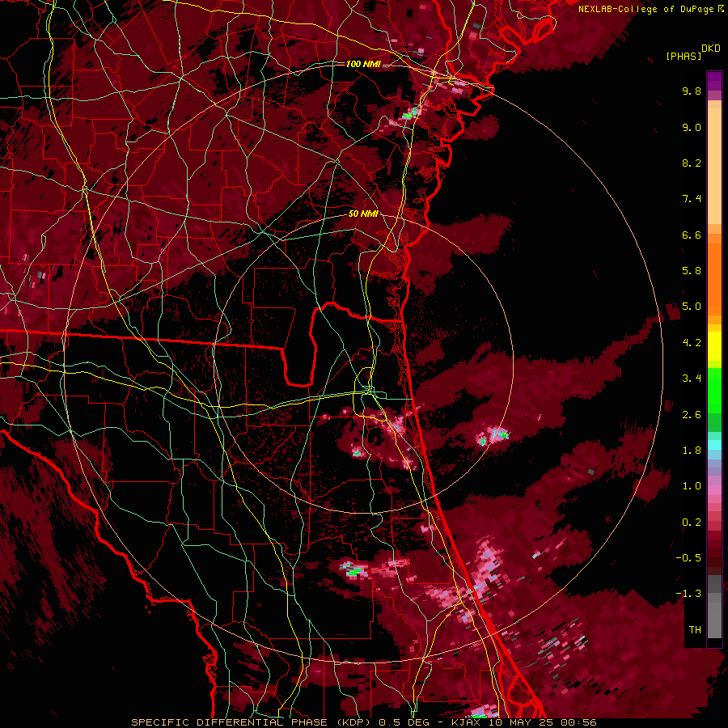The image size is (728, 728).
Task: Click the 2.6 legend value
Action: [x=692, y=415]
